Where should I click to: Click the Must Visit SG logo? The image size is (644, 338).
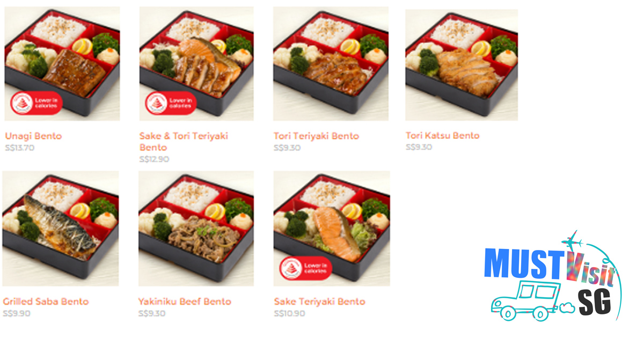pos(553,276)
